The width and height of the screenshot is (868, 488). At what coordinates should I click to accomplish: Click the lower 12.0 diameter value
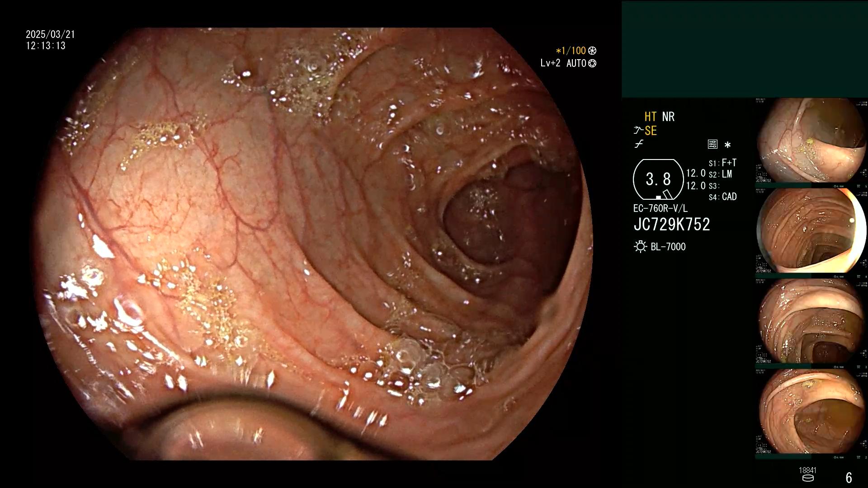[696, 186]
